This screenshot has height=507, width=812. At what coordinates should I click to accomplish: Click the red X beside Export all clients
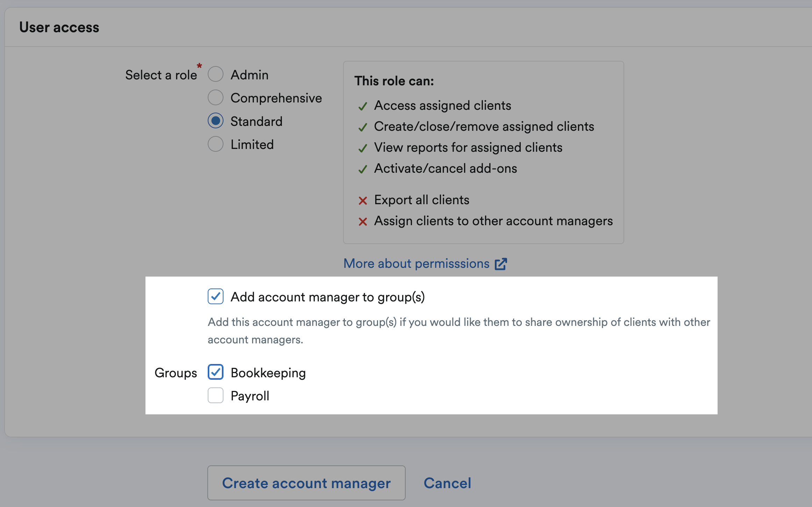(363, 201)
